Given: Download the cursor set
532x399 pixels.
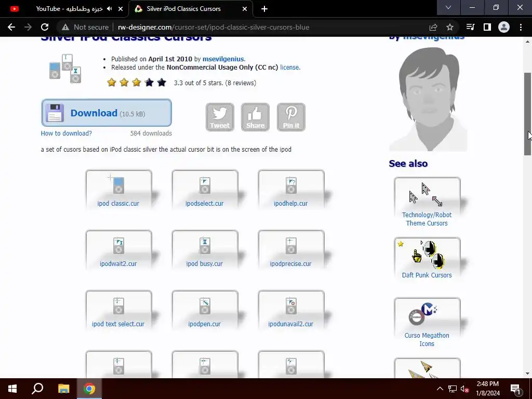Looking at the screenshot, I should coord(106,113).
